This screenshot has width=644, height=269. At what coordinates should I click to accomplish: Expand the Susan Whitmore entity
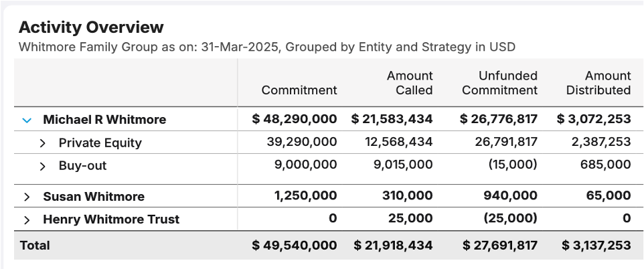coord(27,197)
